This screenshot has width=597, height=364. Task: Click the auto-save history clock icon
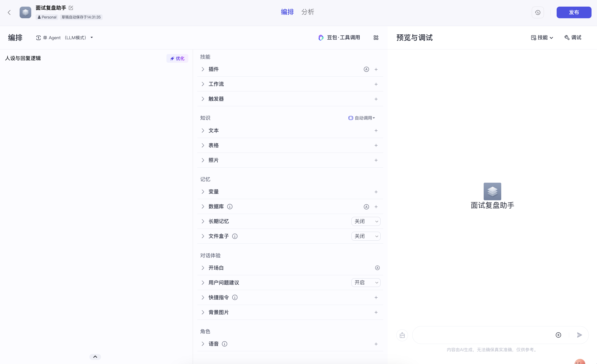pyautogui.click(x=538, y=12)
